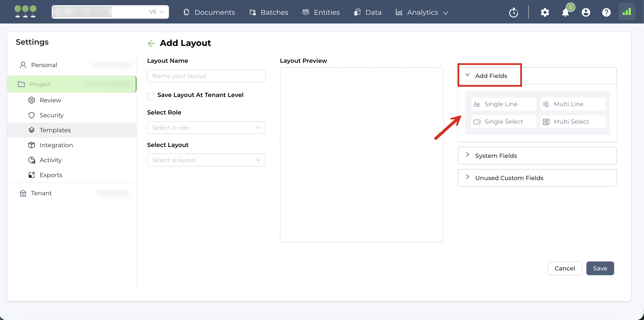Open the notifications bell icon
644x320 pixels.
pyautogui.click(x=565, y=12)
